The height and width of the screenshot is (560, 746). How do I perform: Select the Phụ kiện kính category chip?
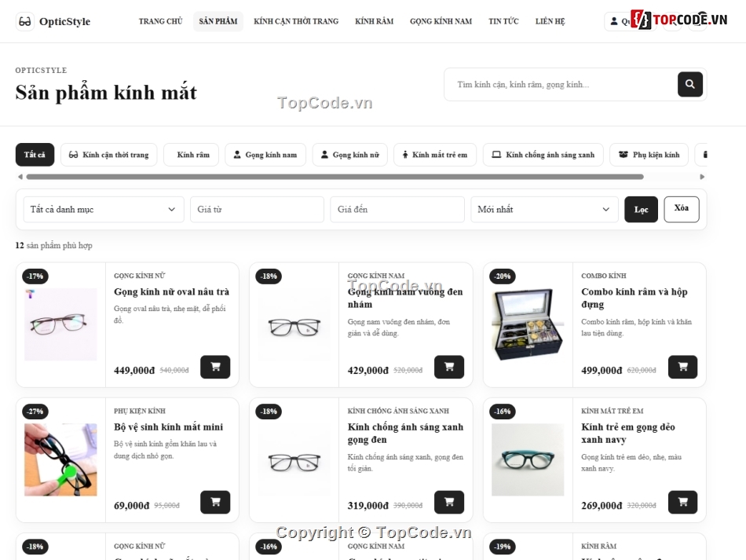tap(649, 155)
